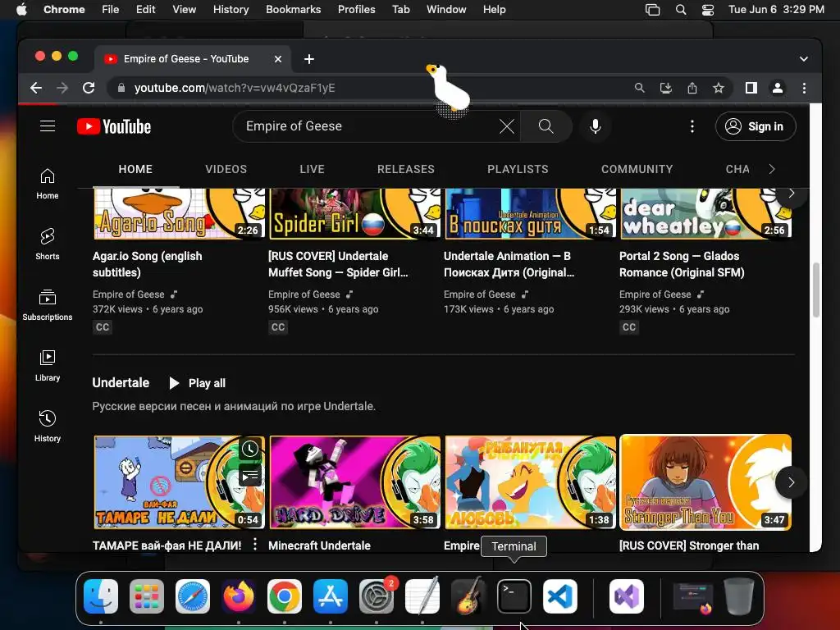The width and height of the screenshot is (840, 630).
Task: Open a new Chrome tab
Action: pos(309,59)
